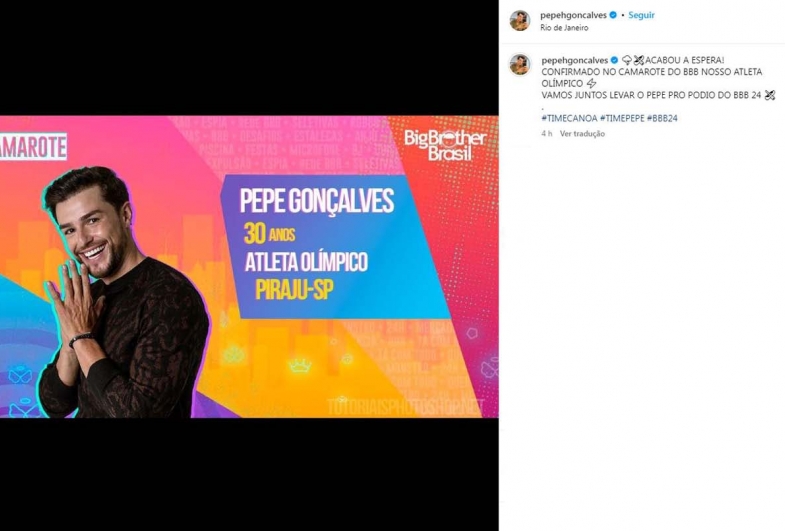The height and width of the screenshot is (531, 785).
Task: Click the CAMAROTE label on the image
Action: pyautogui.click(x=33, y=147)
